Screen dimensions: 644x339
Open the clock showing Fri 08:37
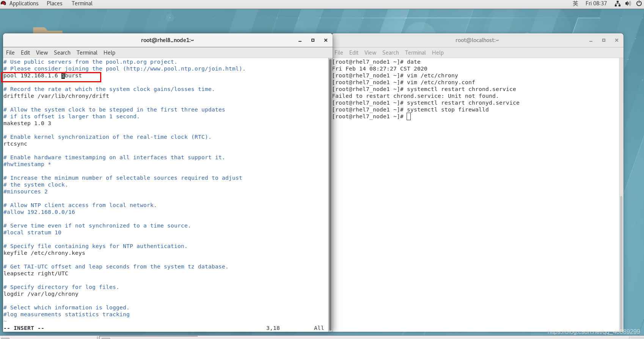click(x=596, y=3)
